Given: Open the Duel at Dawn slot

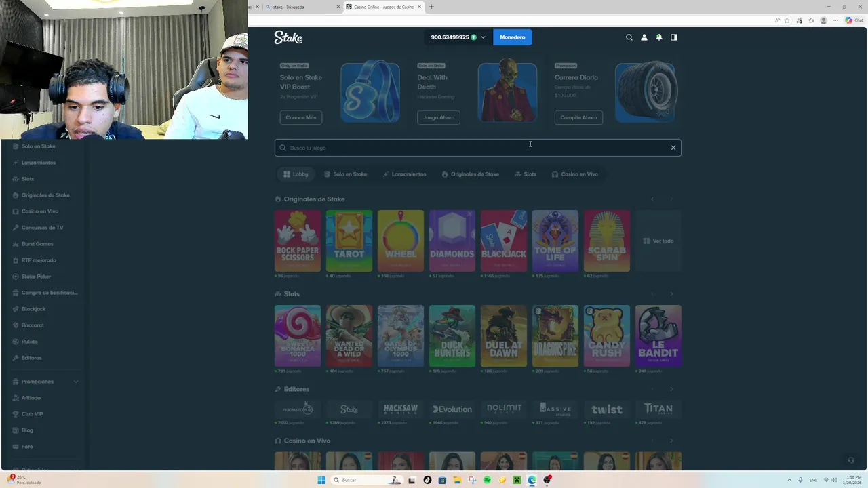Looking at the screenshot, I should click(504, 335).
